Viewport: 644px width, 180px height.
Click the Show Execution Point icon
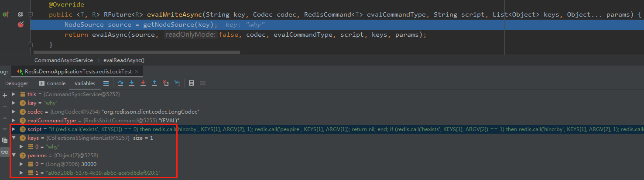[106, 83]
